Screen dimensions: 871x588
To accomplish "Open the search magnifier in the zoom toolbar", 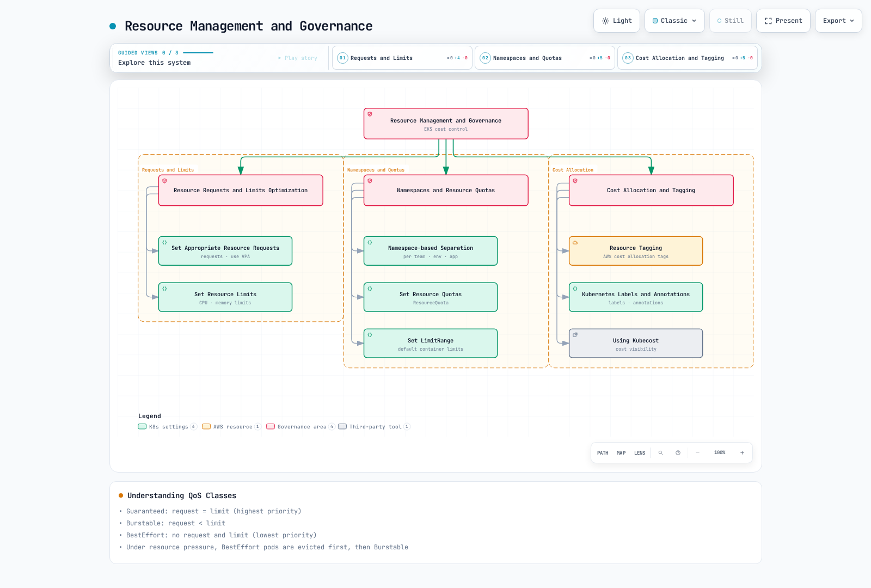I will (660, 453).
